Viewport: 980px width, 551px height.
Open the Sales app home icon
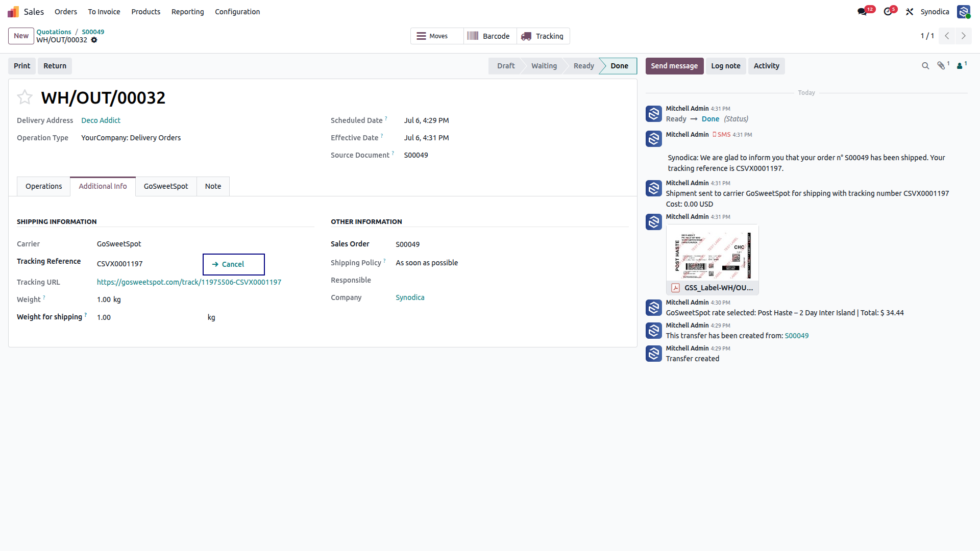click(13, 12)
